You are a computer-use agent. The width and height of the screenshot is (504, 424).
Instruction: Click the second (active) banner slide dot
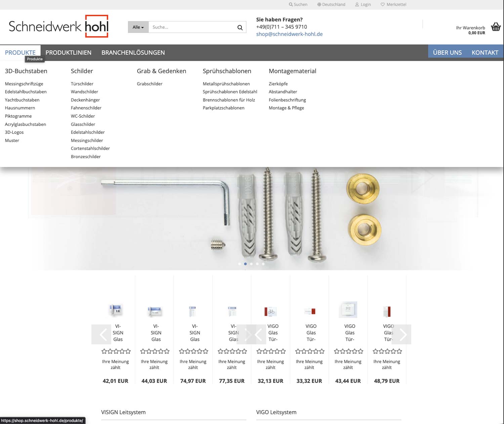tap(245, 264)
